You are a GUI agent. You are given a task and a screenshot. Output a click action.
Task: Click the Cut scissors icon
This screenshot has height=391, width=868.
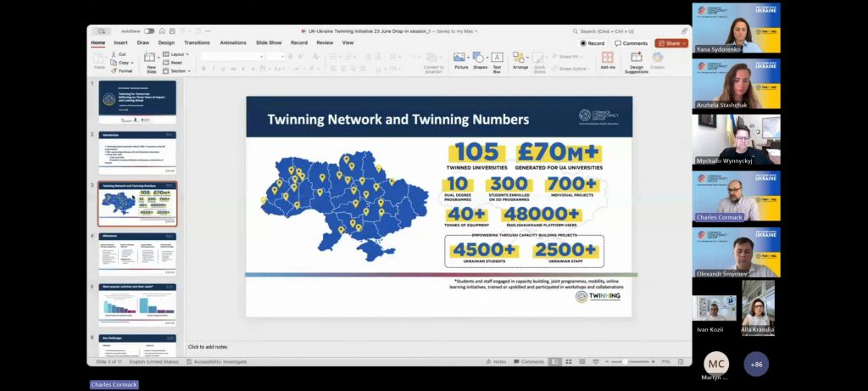[114, 54]
